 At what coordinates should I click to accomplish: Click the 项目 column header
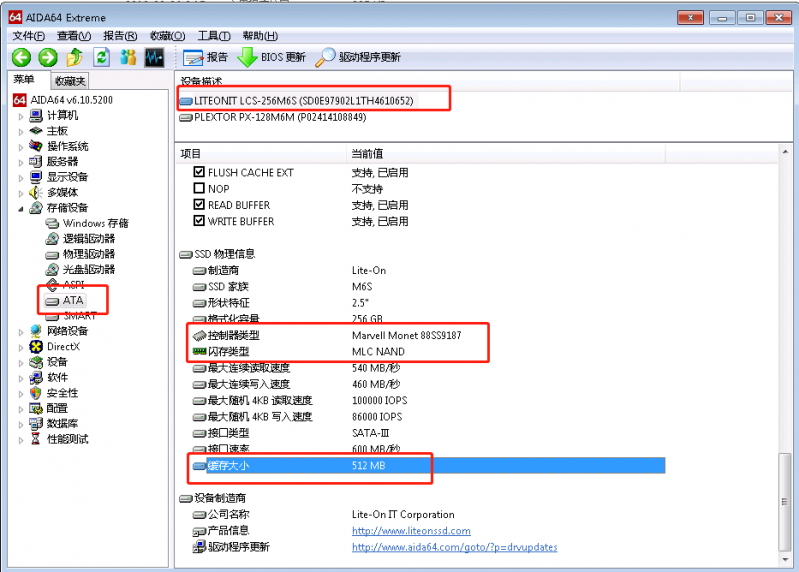(x=261, y=153)
